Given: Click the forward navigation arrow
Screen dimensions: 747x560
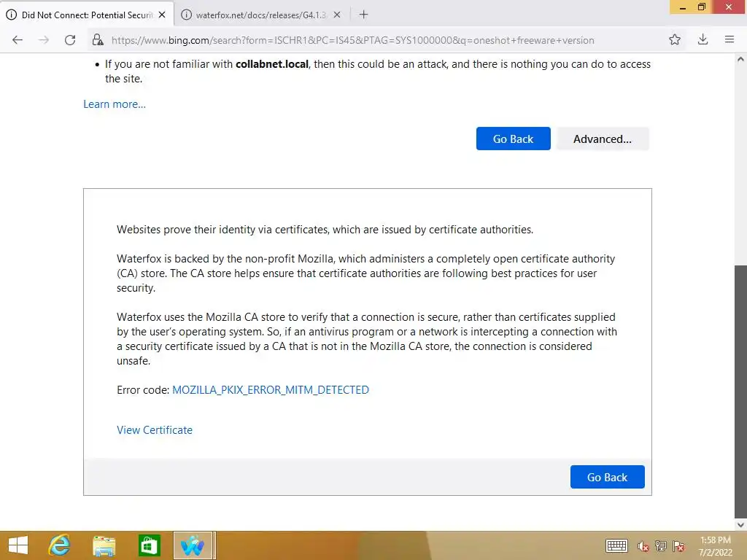Looking at the screenshot, I should [x=44, y=40].
